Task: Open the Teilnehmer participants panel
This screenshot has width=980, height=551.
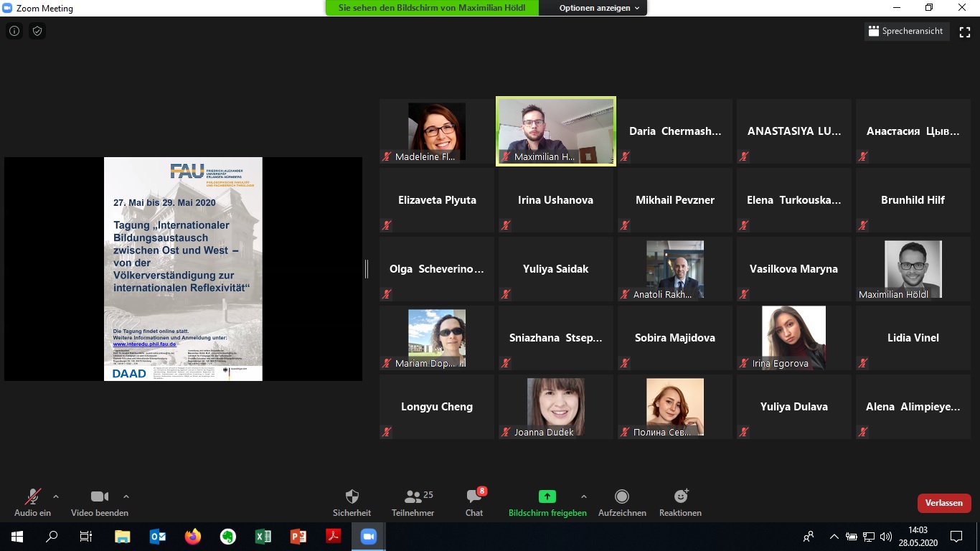Action: click(413, 502)
